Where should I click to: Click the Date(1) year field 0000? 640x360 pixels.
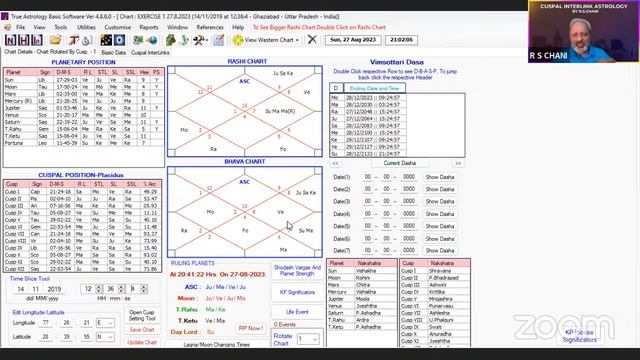tap(409, 177)
